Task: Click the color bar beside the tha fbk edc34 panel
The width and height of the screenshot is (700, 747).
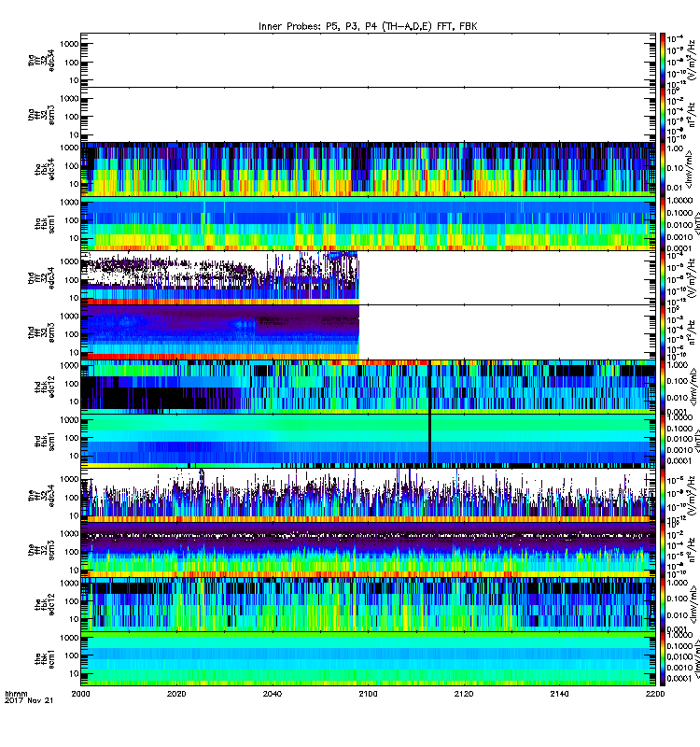Action: pyautogui.click(x=663, y=169)
